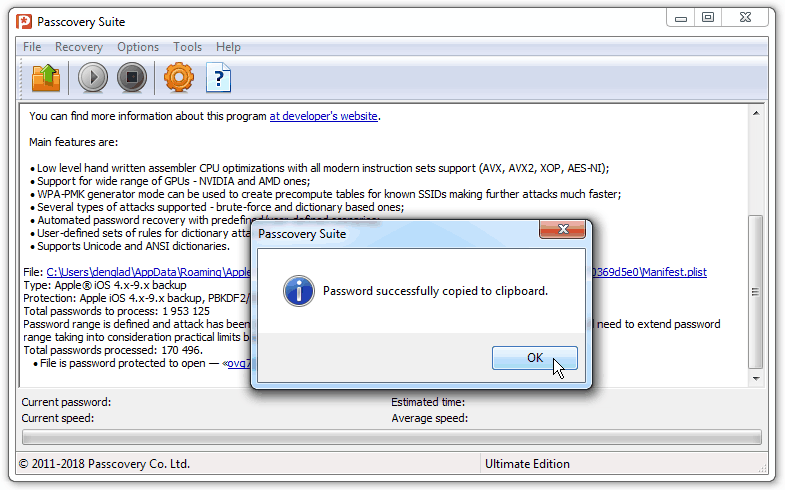The image size is (785, 490).
Task: Stop recovery with the stop button
Action: point(132,78)
